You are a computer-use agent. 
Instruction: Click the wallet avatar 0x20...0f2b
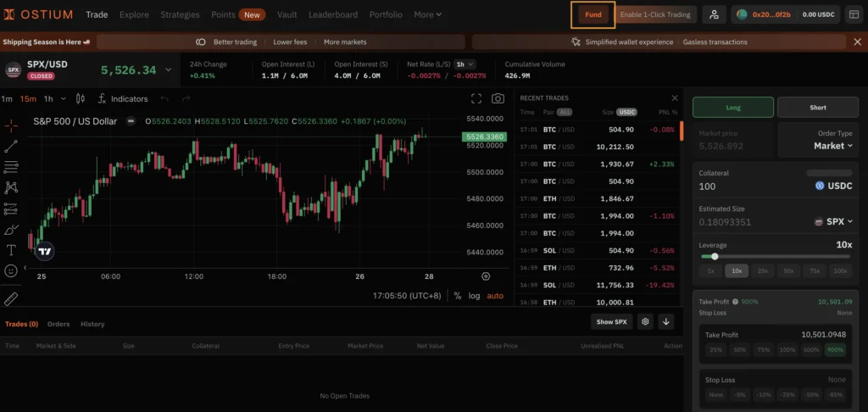742,14
